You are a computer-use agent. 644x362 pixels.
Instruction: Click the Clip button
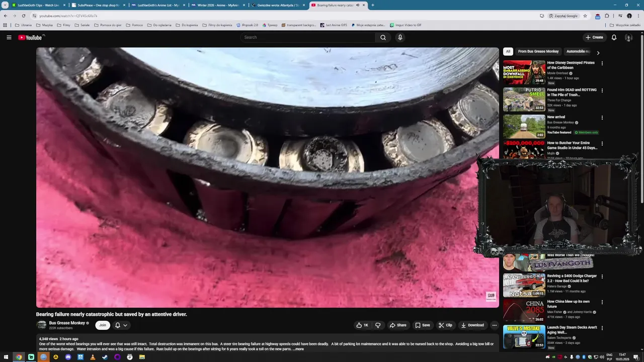point(445,325)
